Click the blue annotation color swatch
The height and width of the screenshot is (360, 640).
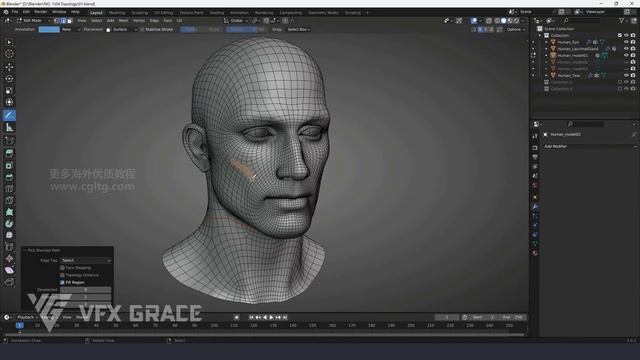[x=49, y=29]
